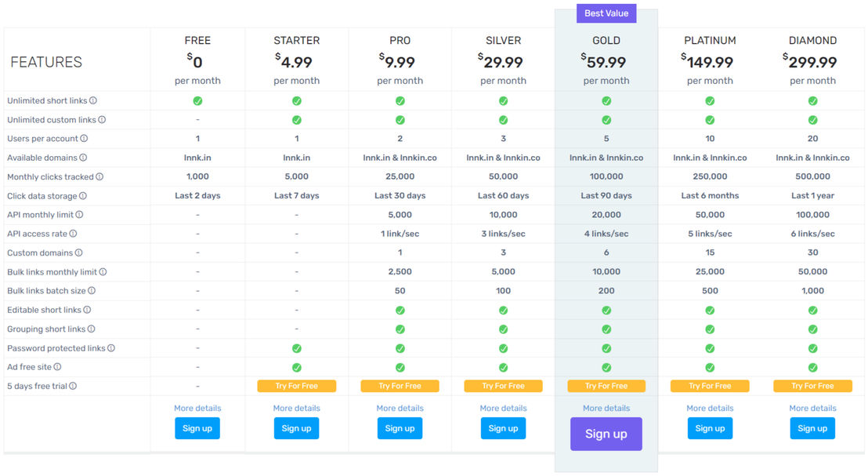Click 'Last 2 days' in Free column
The width and height of the screenshot is (868, 476).
[x=197, y=195]
